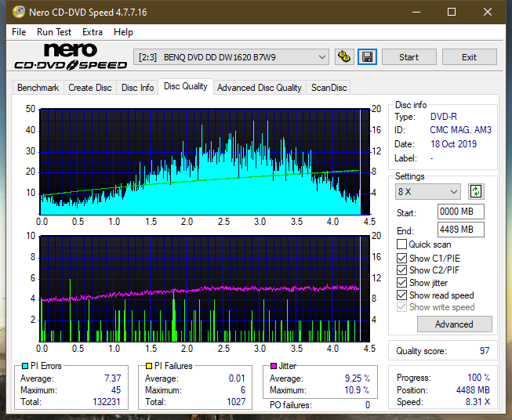This screenshot has height=420, width=512.
Task: Click the Jitter maximum value 10.9 %
Action: pyautogui.click(x=358, y=390)
